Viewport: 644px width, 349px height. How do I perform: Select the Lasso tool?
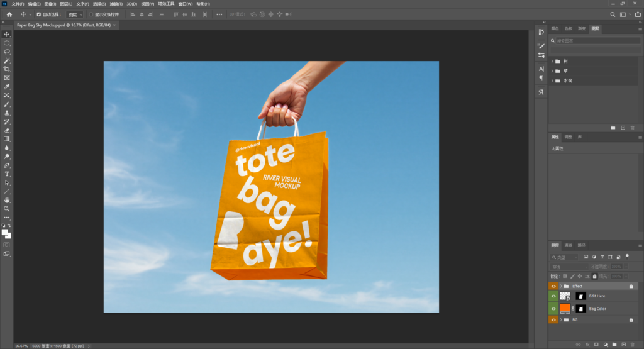6,52
